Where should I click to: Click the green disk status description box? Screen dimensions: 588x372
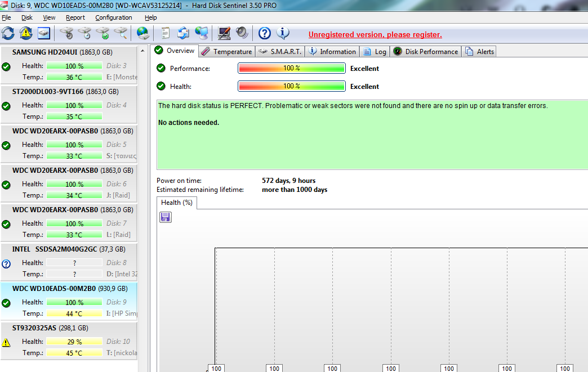tap(372, 135)
